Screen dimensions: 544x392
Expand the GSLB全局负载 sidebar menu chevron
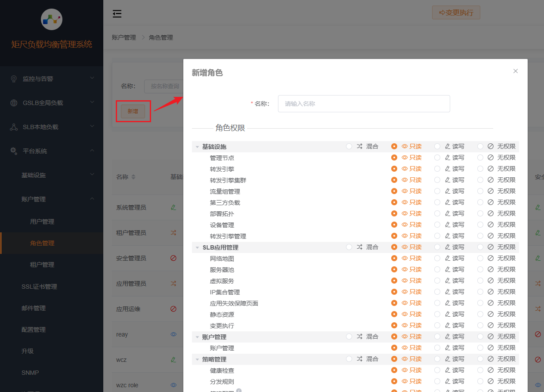[x=92, y=102]
